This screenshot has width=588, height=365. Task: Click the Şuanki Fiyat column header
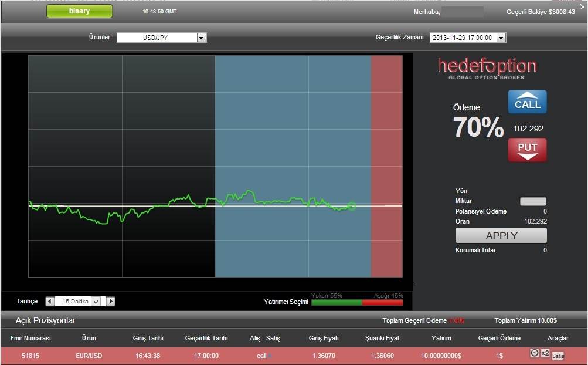coord(382,338)
